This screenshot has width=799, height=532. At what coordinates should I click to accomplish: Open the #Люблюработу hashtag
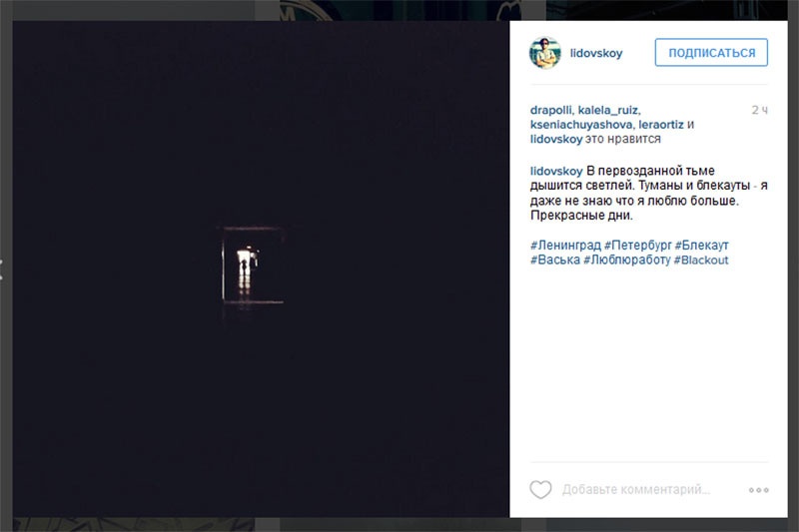pyautogui.click(x=627, y=261)
